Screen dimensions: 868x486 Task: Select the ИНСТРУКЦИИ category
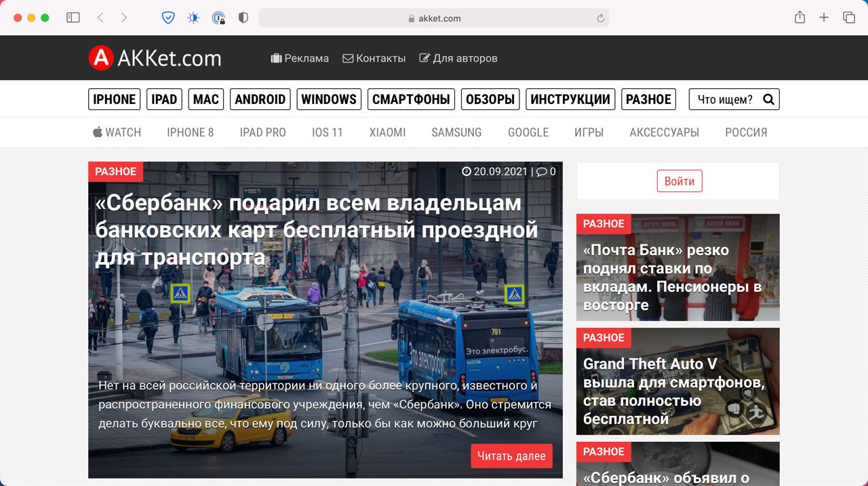tap(570, 99)
